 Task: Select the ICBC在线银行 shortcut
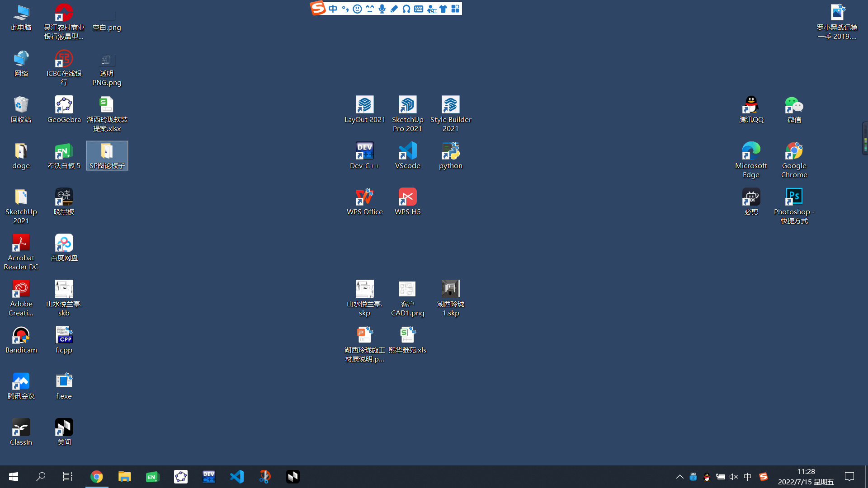(64, 69)
